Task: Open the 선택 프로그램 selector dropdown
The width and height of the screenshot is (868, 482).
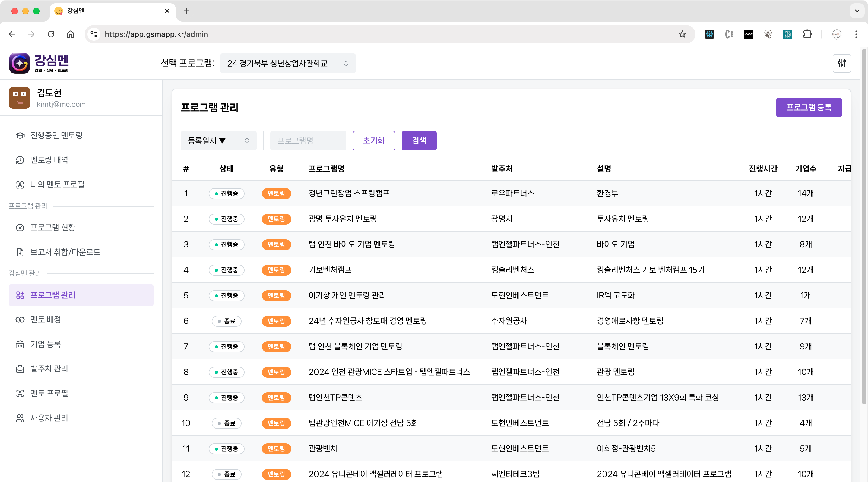Action: pos(287,63)
